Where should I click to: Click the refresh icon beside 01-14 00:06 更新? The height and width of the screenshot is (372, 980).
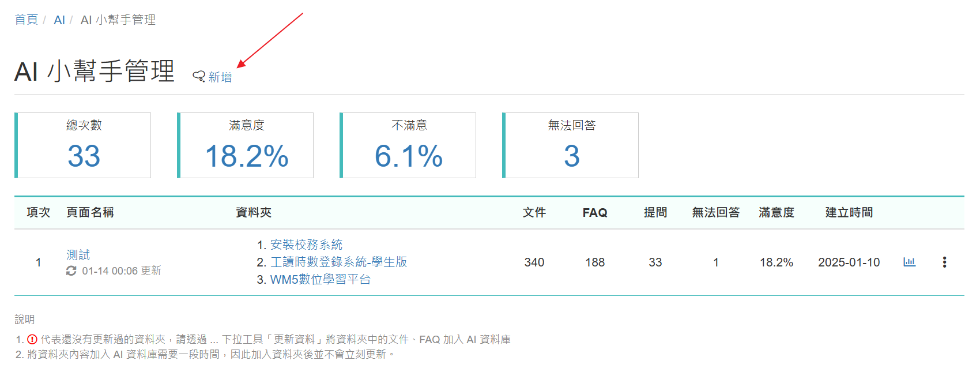71,271
